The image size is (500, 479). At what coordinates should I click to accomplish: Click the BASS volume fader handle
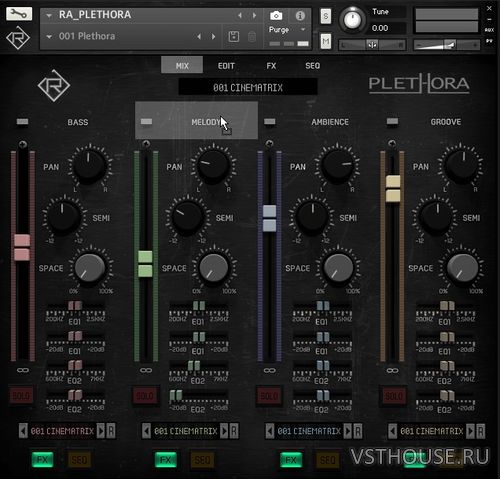(22, 247)
